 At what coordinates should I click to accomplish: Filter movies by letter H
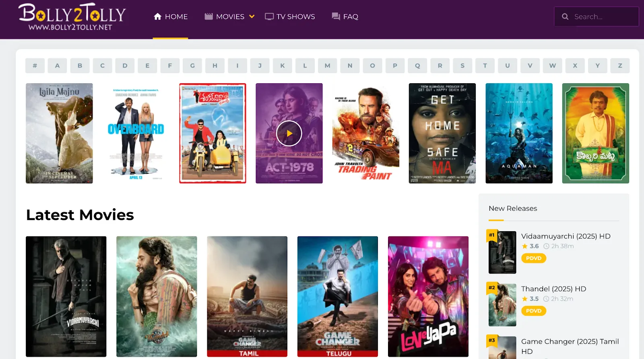pos(215,66)
